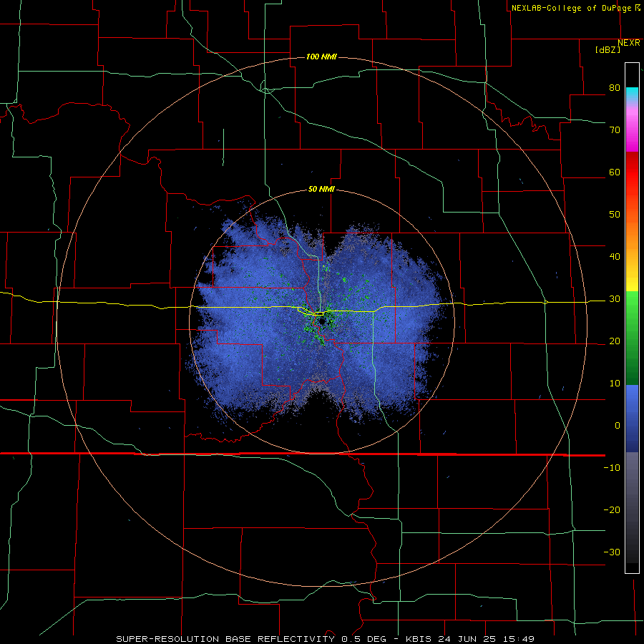Click the 30 value on dBZ scale
644x644 pixels.
click(615, 299)
